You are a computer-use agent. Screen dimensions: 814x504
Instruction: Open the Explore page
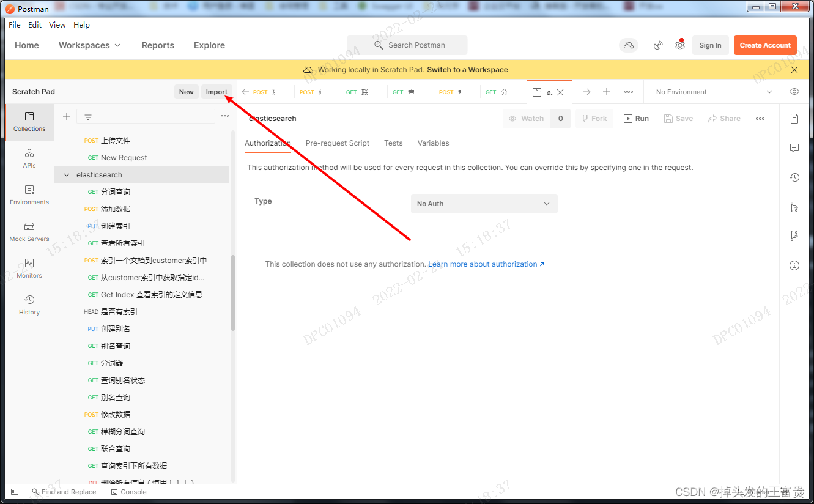(x=209, y=45)
